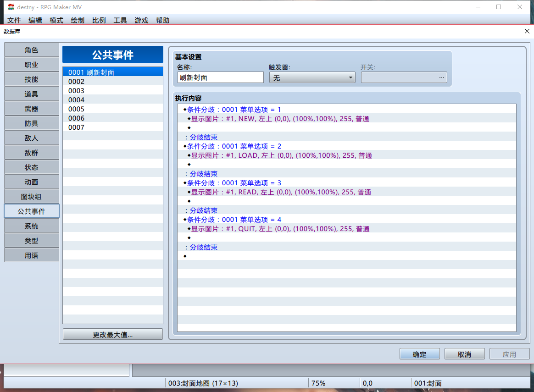Open the 编辑 menu
This screenshot has width=534, height=392.
35,21
